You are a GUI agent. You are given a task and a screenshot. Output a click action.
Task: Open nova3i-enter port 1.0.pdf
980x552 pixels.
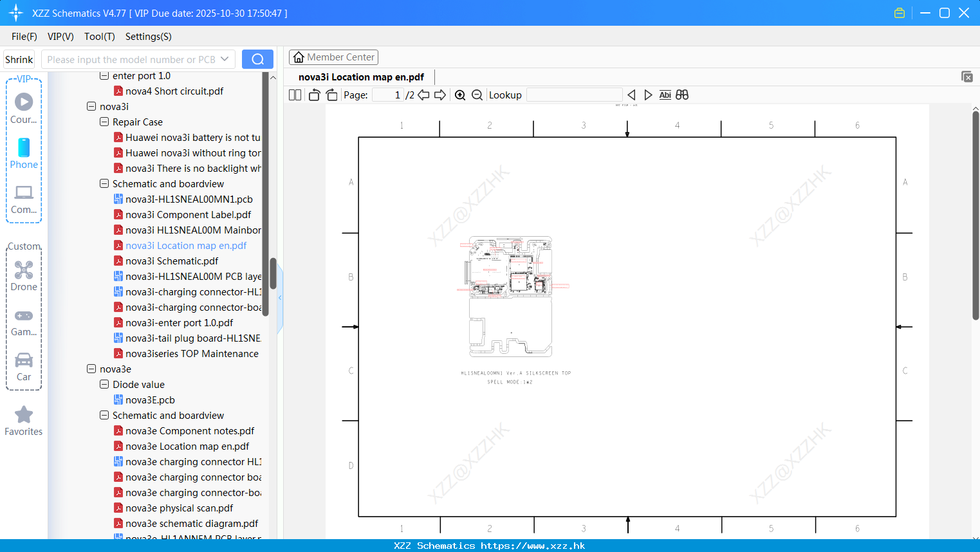tap(179, 323)
